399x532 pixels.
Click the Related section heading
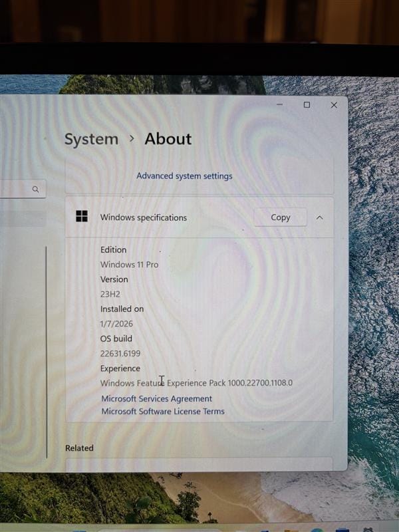(79, 448)
